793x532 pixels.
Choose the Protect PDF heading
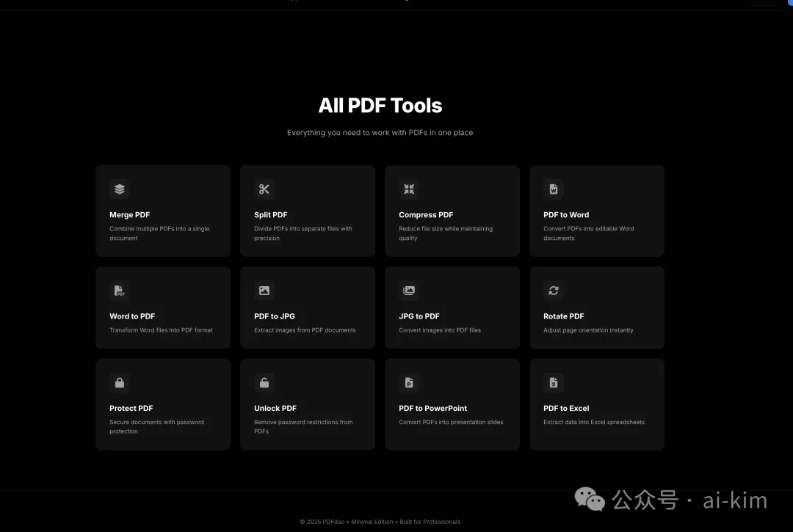131,408
